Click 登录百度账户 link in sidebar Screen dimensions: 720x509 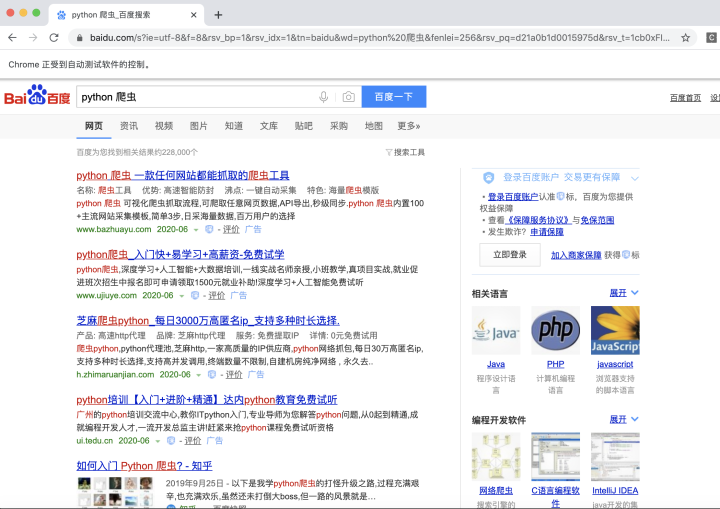pyautogui.click(x=513, y=197)
